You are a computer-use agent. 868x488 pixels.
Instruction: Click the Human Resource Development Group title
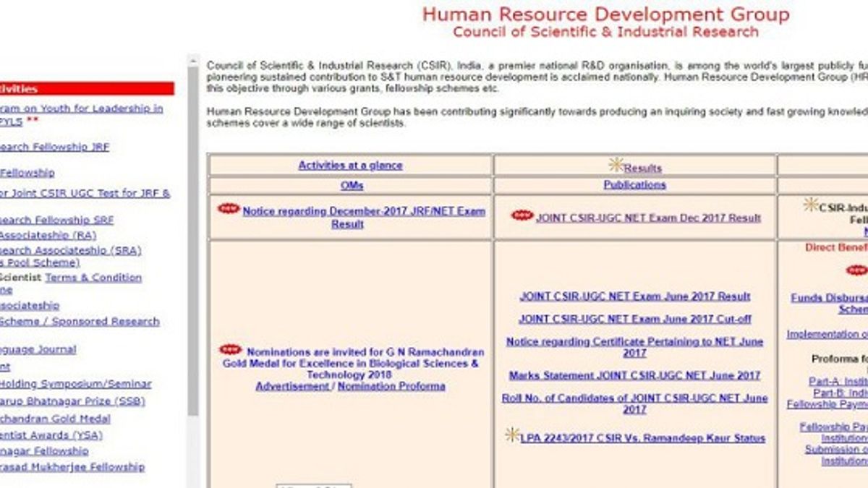click(606, 14)
